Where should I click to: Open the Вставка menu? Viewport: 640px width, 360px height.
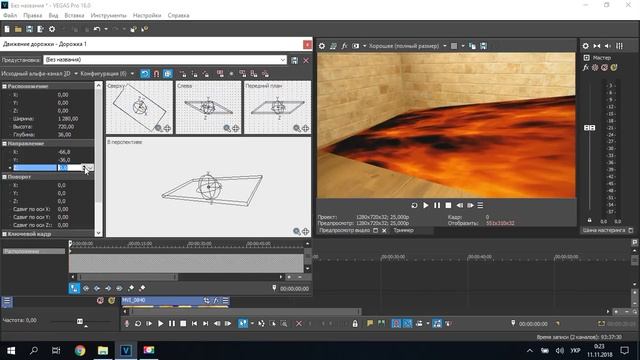point(74,15)
